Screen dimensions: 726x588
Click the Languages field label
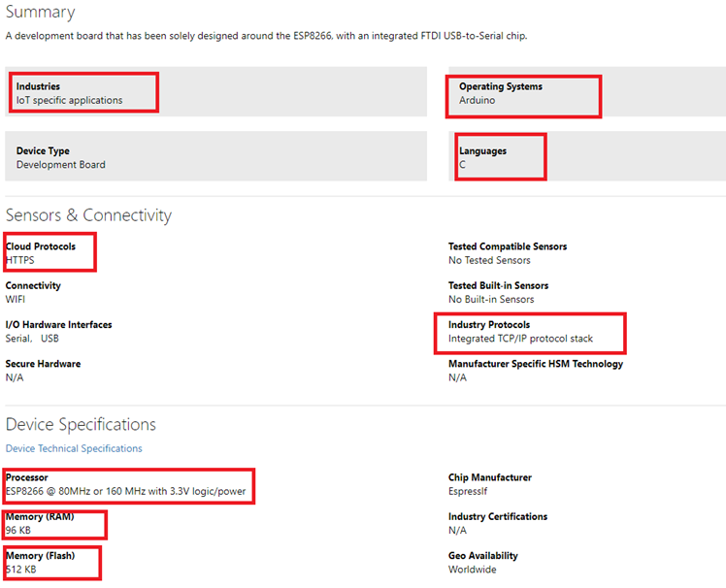click(x=482, y=151)
